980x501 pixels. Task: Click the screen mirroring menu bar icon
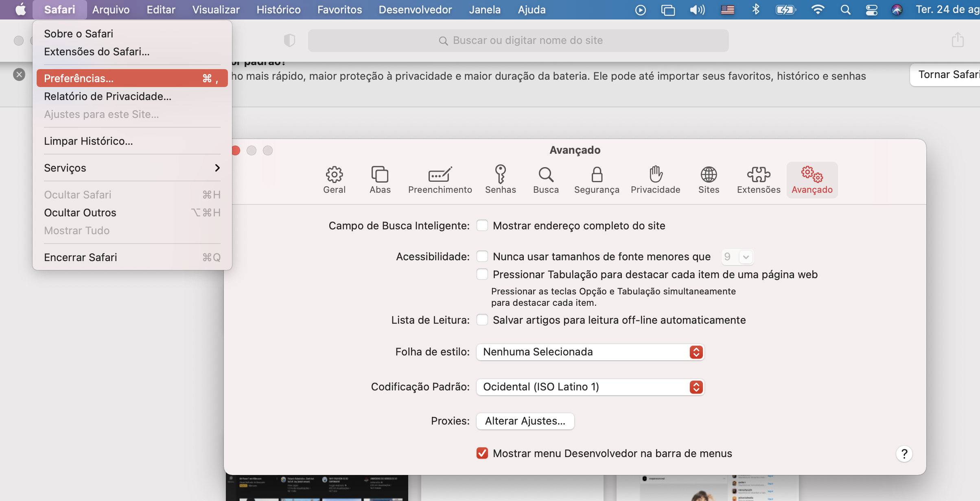pyautogui.click(x=668, y=10)
